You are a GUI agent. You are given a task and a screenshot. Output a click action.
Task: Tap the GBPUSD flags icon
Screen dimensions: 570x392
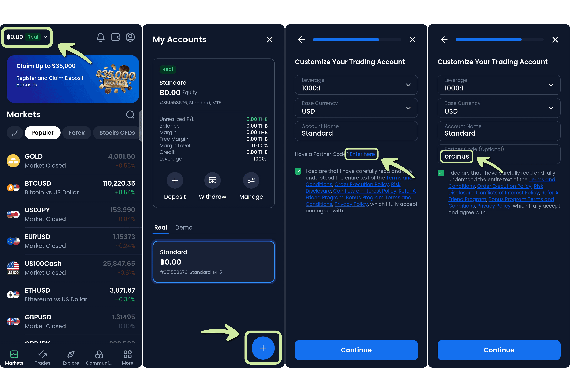point(13,322)
